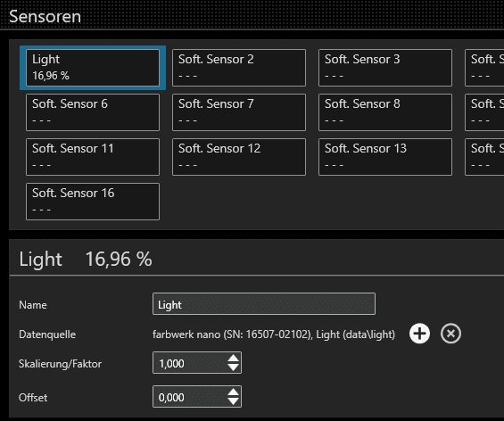The image size is (504, 421).
Task: Select the Light sensor tile
Action: (93, 68)
